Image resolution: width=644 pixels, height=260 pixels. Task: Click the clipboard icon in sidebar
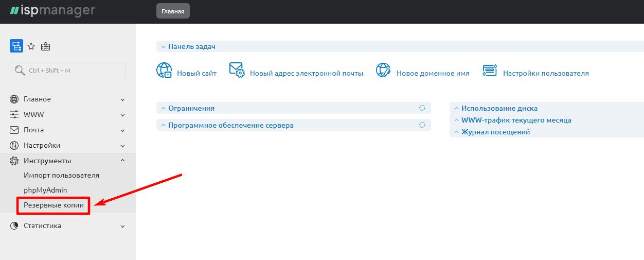[x=46, y=46]
